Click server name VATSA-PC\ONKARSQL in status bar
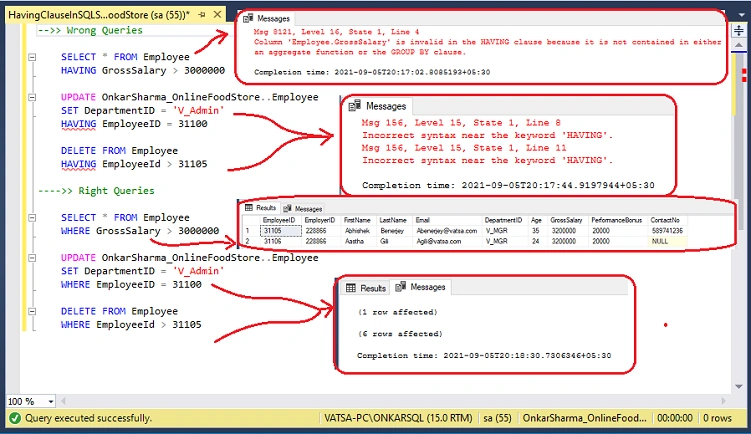Image resolution: width=751 pixels, height=434 pixels. tap(398, 418)
